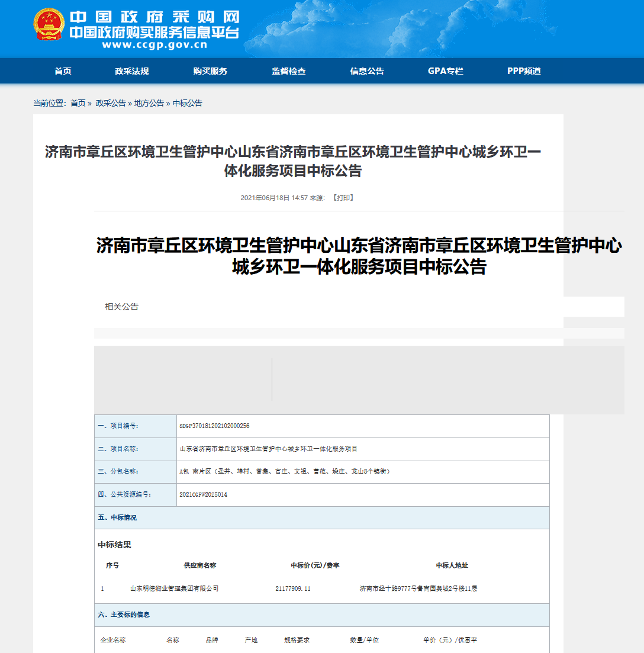This screenshot has width=644, height=653.
Task: Open the 信息公告 navigation item
Action: pos(367,71)
